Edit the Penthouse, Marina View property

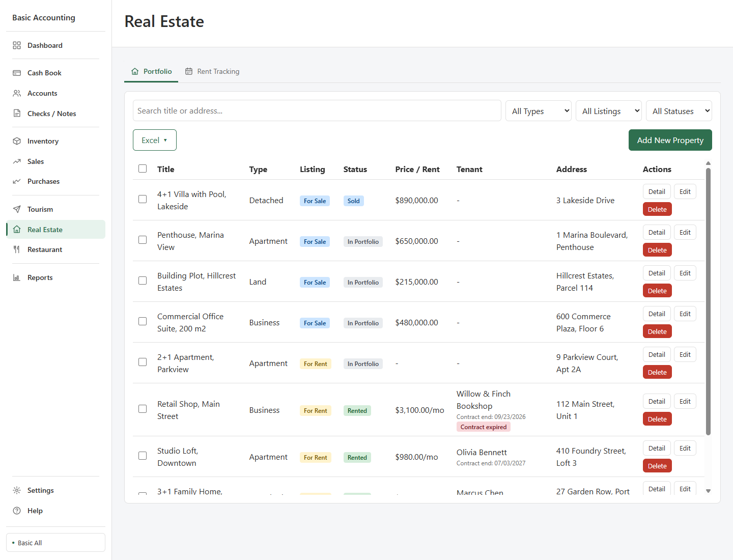click(x=685, y=233)
